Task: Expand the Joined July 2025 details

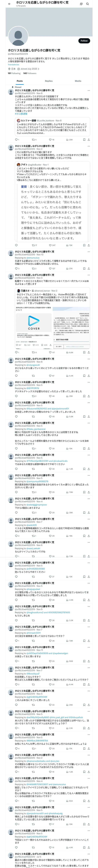Action: pos(30,69)
